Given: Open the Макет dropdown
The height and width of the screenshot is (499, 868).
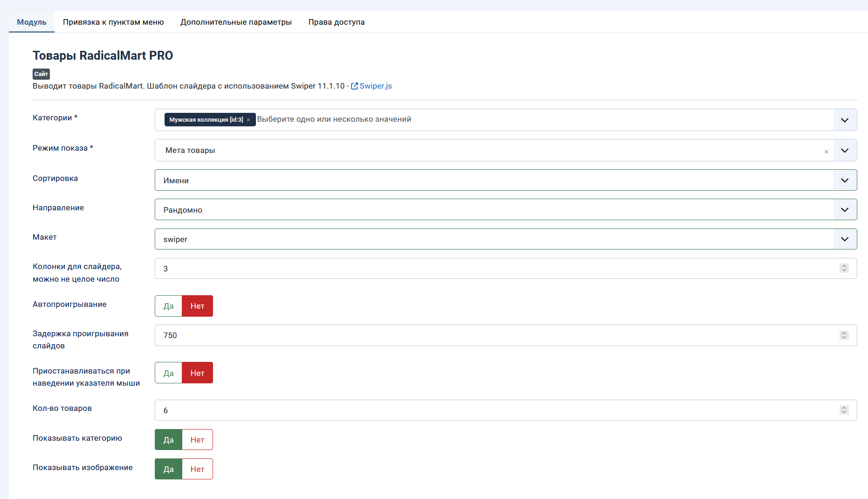Looking at the screenshot, I should point(506,239).
